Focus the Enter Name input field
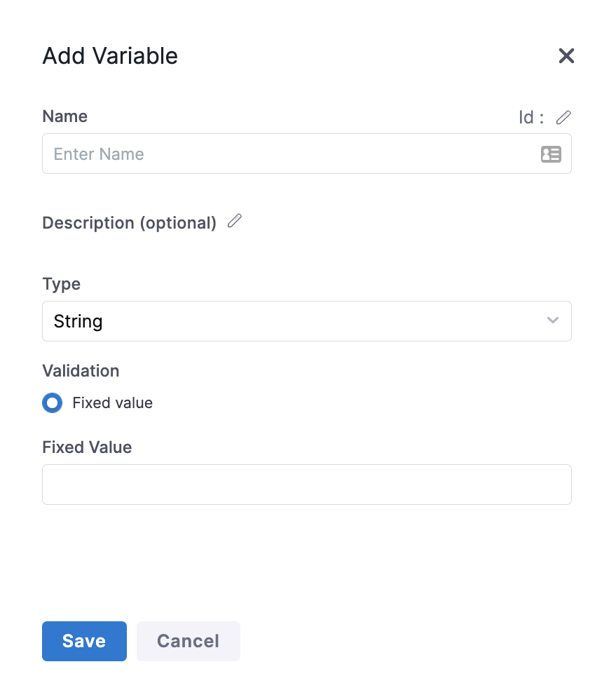 [x=287, y=154]
